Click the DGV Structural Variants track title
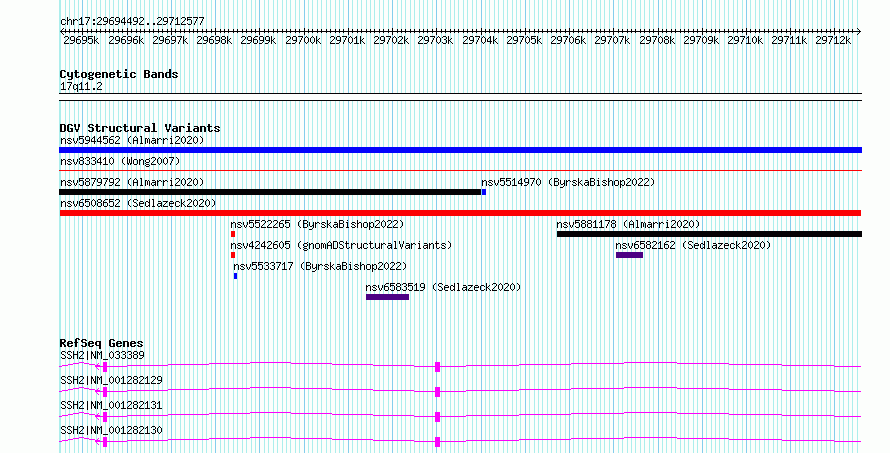The width and height of the screenshot is (890, 453). coord(140,128)
